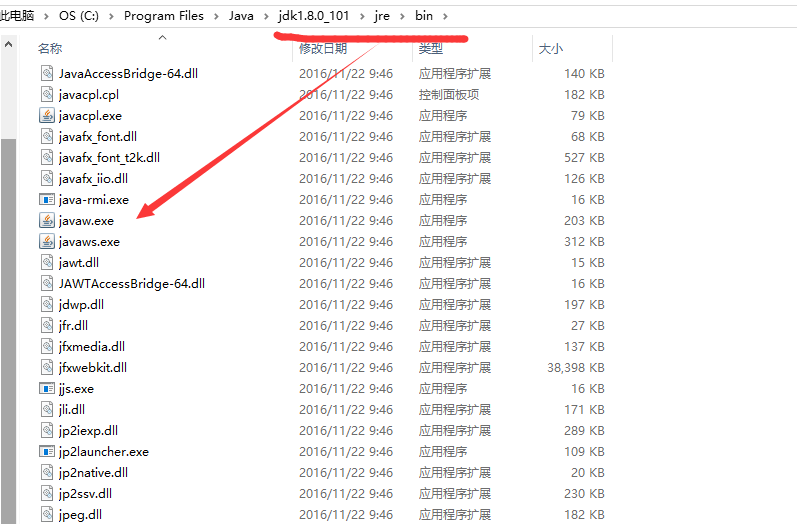Click the jp2native.dll file icon

(x=47, y=472)
